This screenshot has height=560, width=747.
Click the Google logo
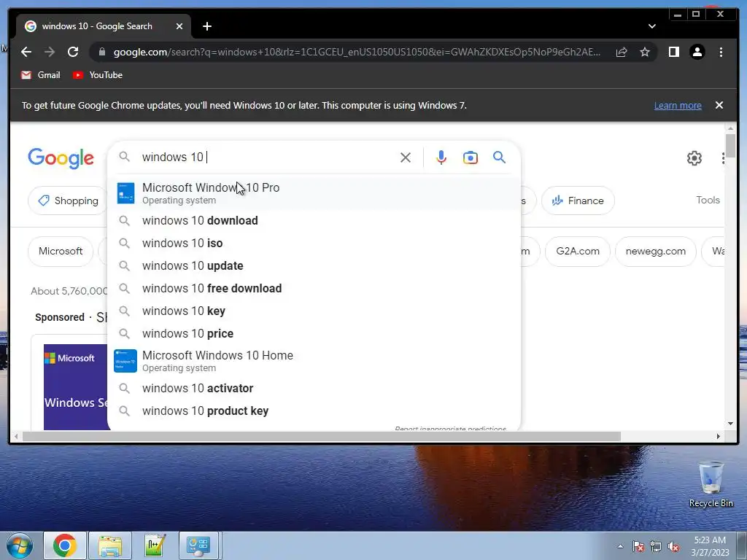tap(61, 157)
